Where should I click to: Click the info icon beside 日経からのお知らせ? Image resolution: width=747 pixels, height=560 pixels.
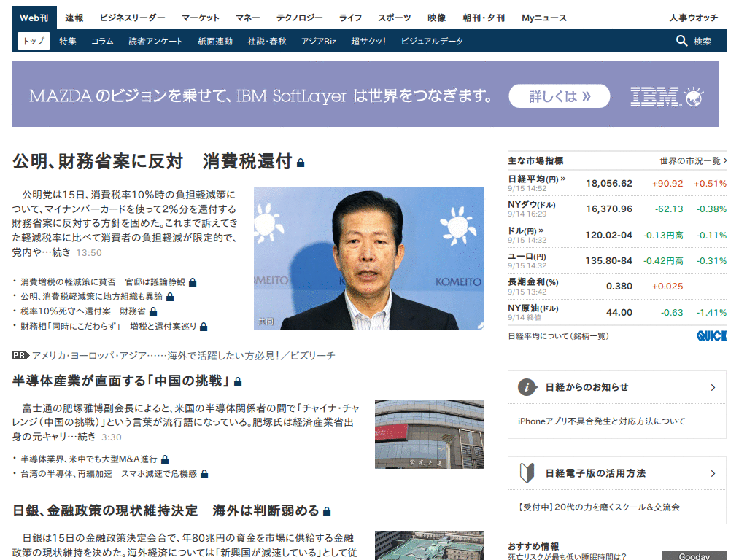click(527, 387)
